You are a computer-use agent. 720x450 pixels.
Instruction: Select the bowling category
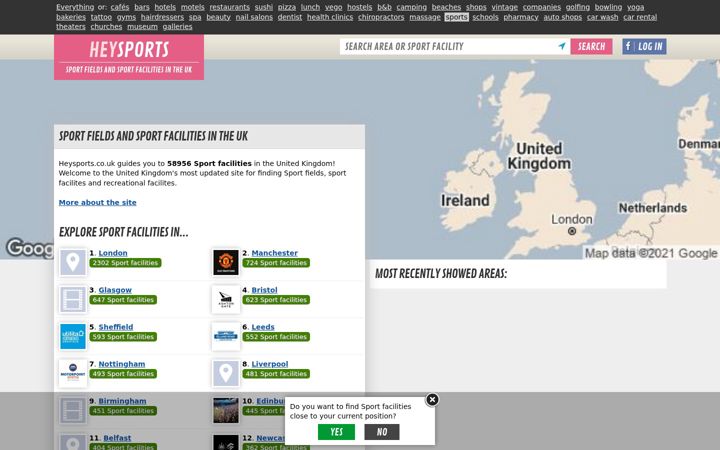(x=608, y=7)
